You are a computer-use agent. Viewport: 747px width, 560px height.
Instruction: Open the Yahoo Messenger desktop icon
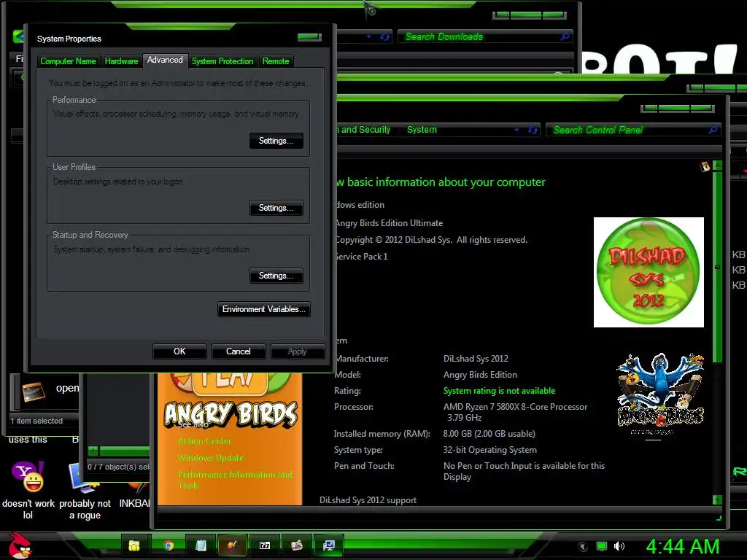coord(28,476)
